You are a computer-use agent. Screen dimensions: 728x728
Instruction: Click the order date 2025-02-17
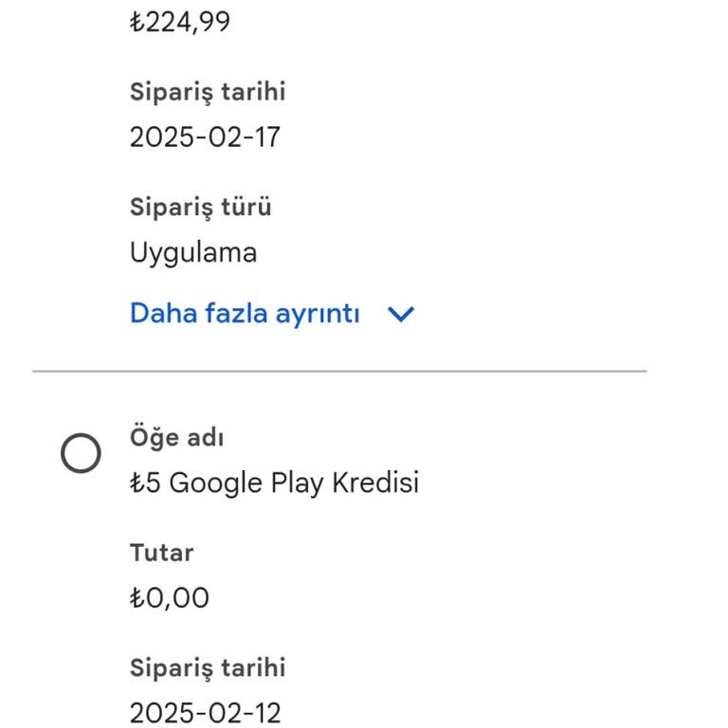point(205,137)
